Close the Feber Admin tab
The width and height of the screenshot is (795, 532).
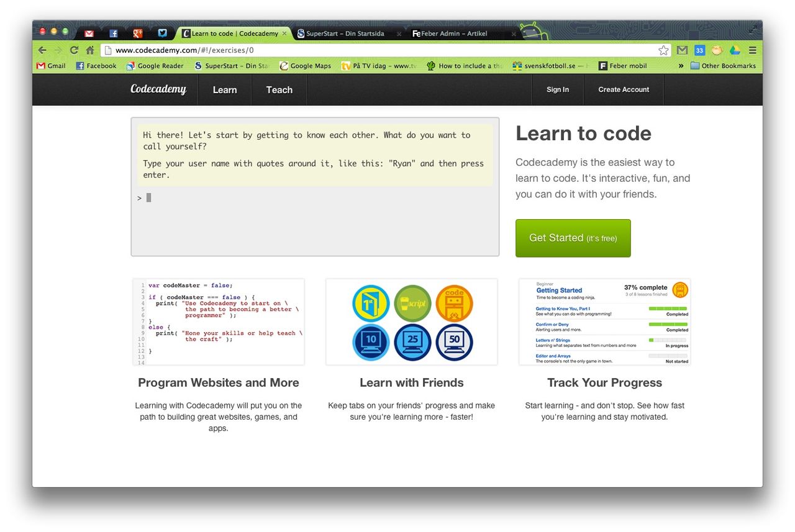point(514,34)
